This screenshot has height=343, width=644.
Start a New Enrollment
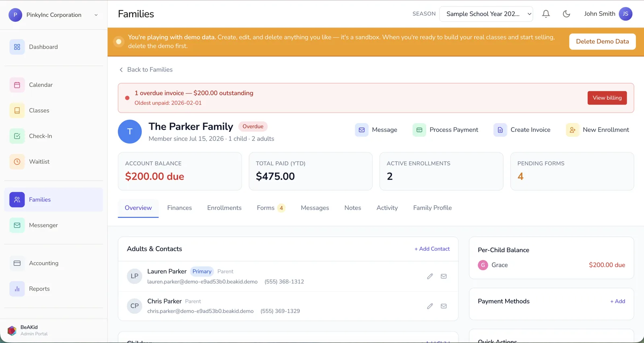pyautogui.click(x=598, y=130)
